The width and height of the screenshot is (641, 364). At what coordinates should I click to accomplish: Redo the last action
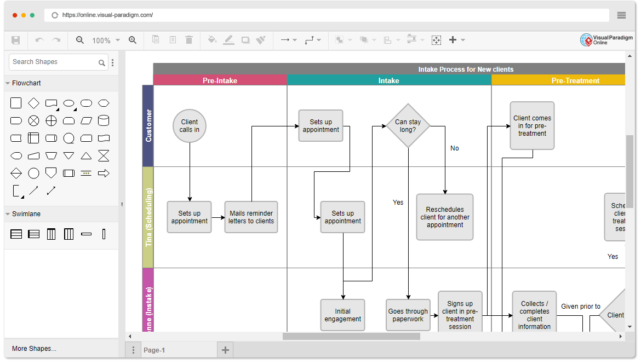click(56, 40)
